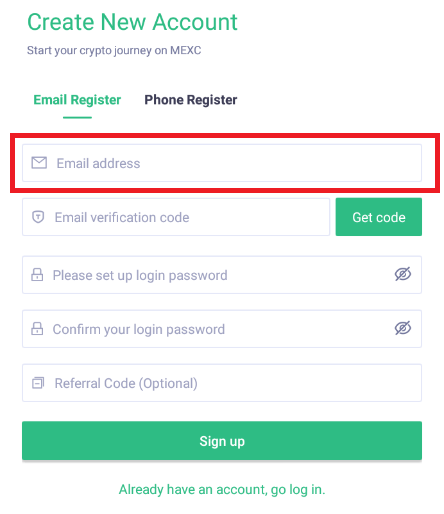Switch to the Phone Register tab
The height and width of the screenshot is (514, 444).
pyautogui.click(x=191, y=100)
